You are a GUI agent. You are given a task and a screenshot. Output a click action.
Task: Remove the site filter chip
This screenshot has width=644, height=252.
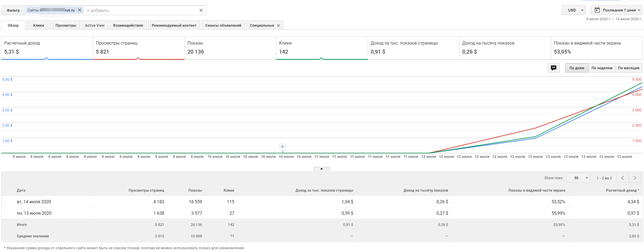[x=79, y=10]
